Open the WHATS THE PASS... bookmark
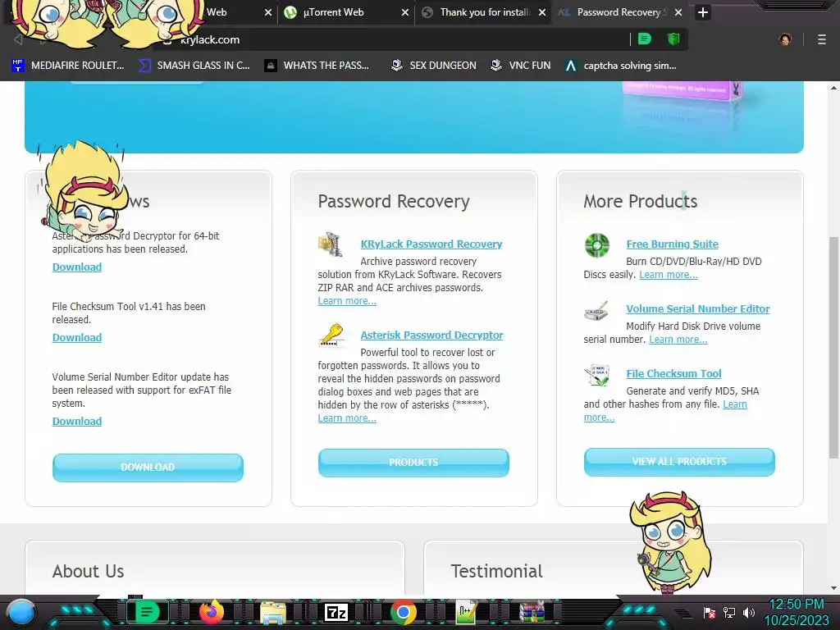 click(x=317, y=66)
